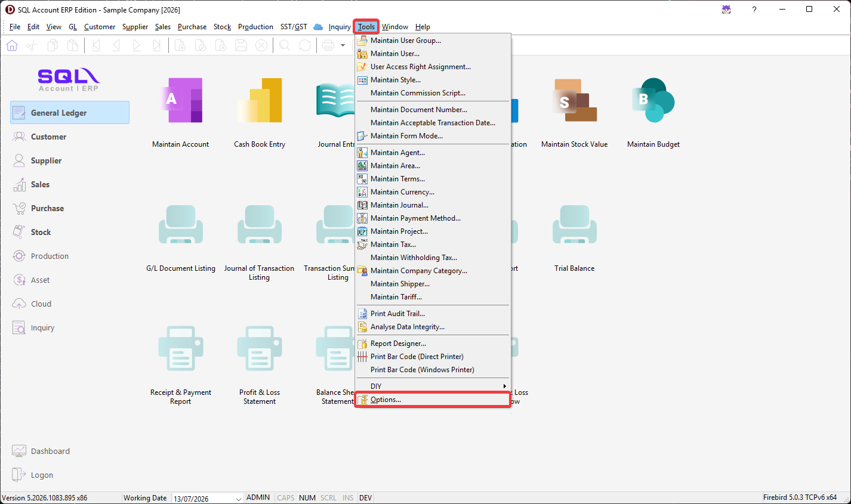Choose User Access Right Assignment...
Image resolution: width=851 pixels, height=504 pixels.
[x=433, y=67]
